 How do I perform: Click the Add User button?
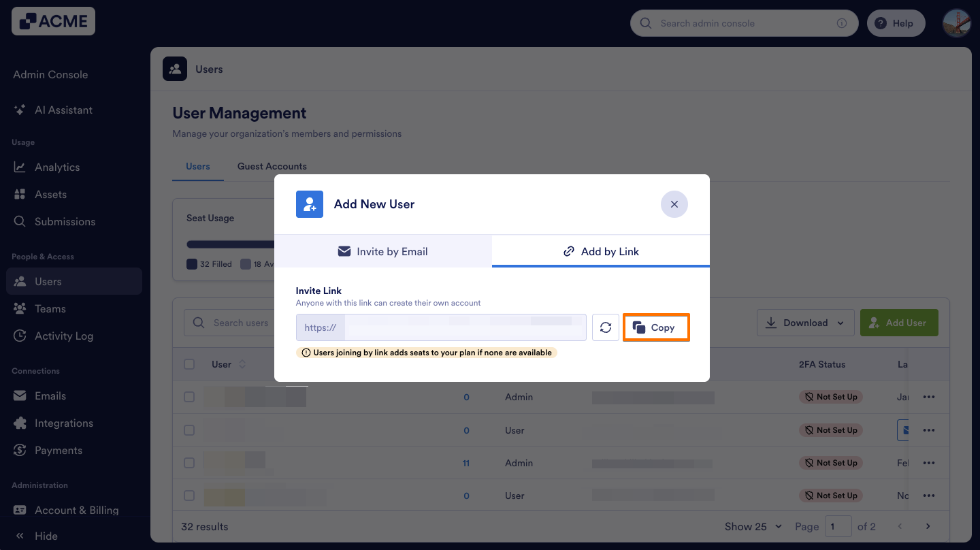pos(899,322)
